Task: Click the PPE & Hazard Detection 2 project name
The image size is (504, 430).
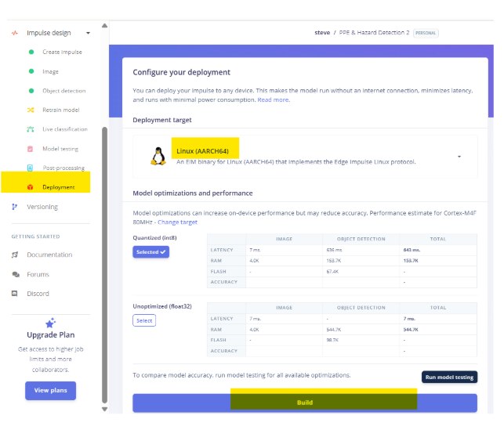Action: tap(374, 33)
